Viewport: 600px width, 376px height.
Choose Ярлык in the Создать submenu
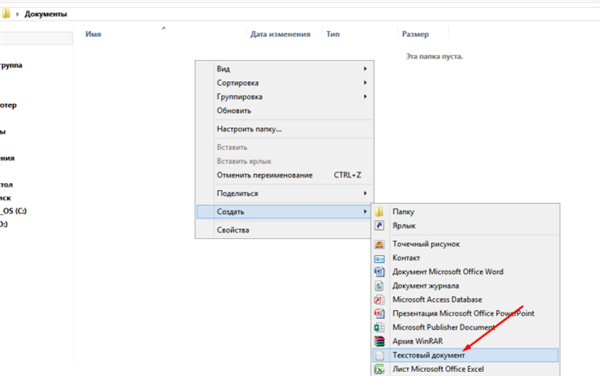coord(465,226)
